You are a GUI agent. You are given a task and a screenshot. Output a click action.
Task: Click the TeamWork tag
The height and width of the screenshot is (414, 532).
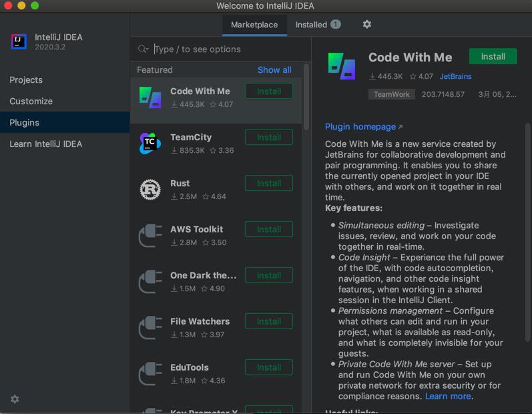[x=392, y=94]
